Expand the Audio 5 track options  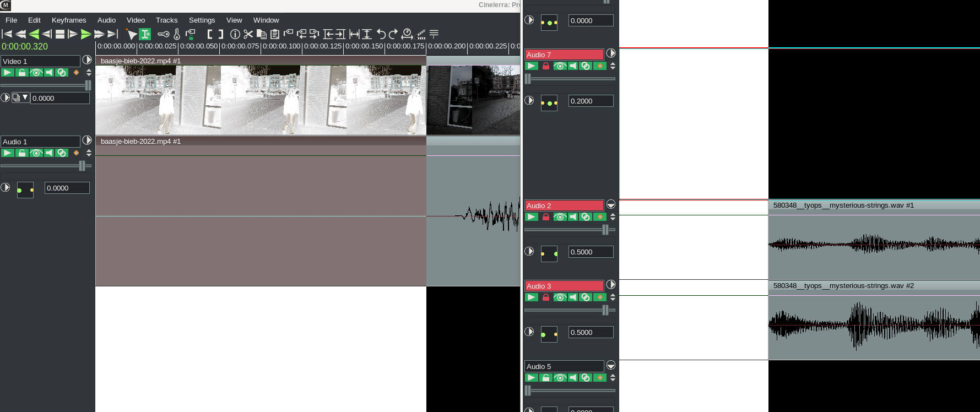pos(611,366)
